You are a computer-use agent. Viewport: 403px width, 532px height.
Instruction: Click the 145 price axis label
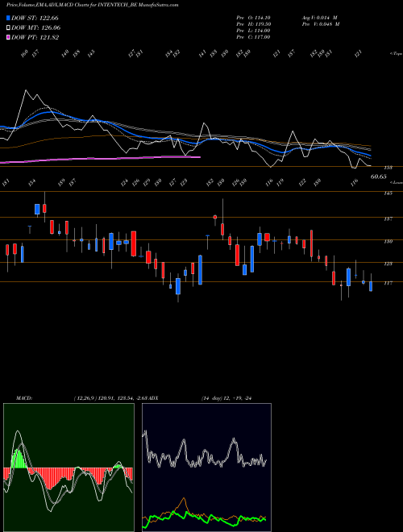point(388,193)
